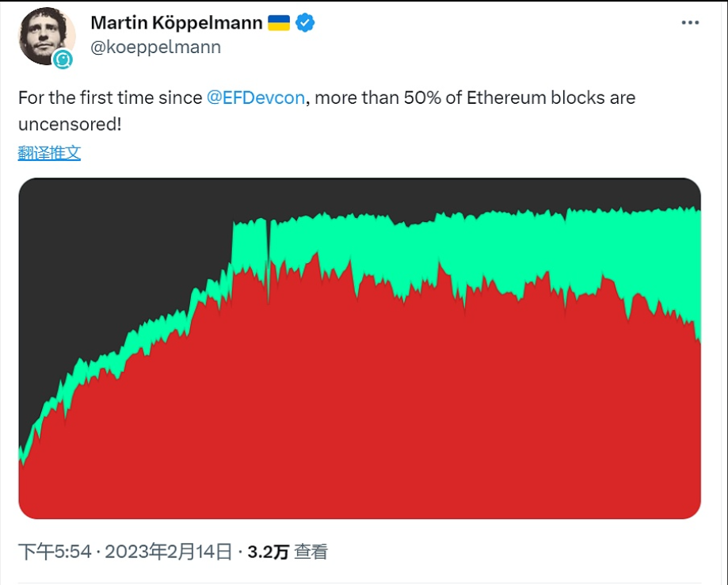Click the red censored area of chart
Image resolution: width=728 pixels, height=585 pixels.
[x=356, y=412]
